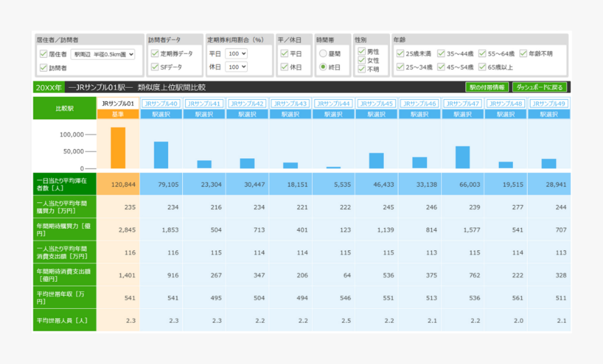Uncheck 男性 in the 性別 filter
603x364 pixels.
tap(361, 51)
